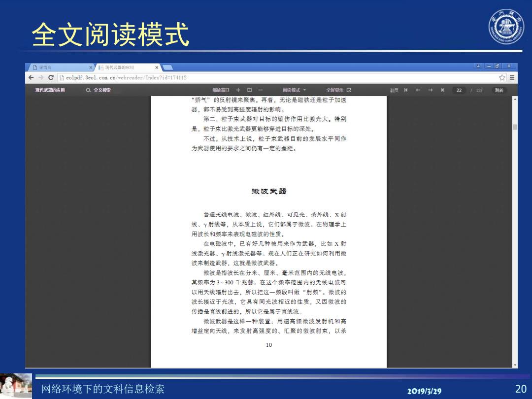Click the 全文搜索 search icon
The image size is (532, 399).
click(88, 90)
